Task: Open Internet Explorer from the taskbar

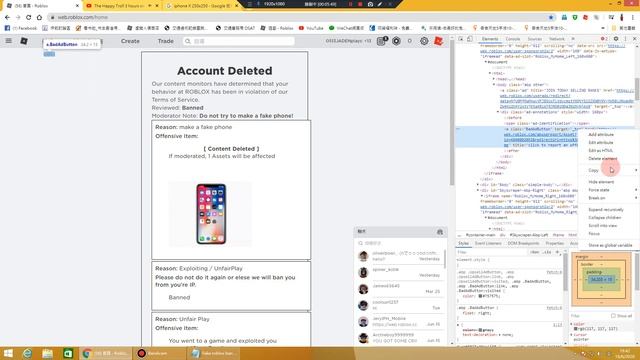Action: 27,353
